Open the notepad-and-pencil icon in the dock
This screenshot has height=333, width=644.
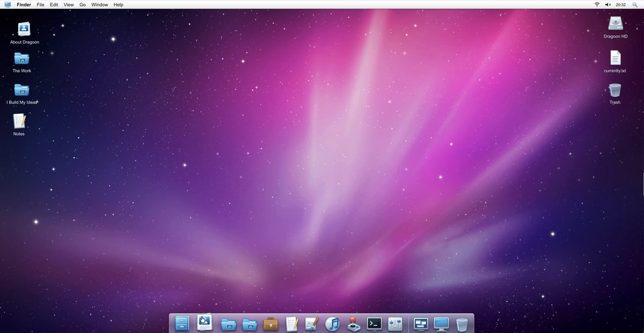291,323
